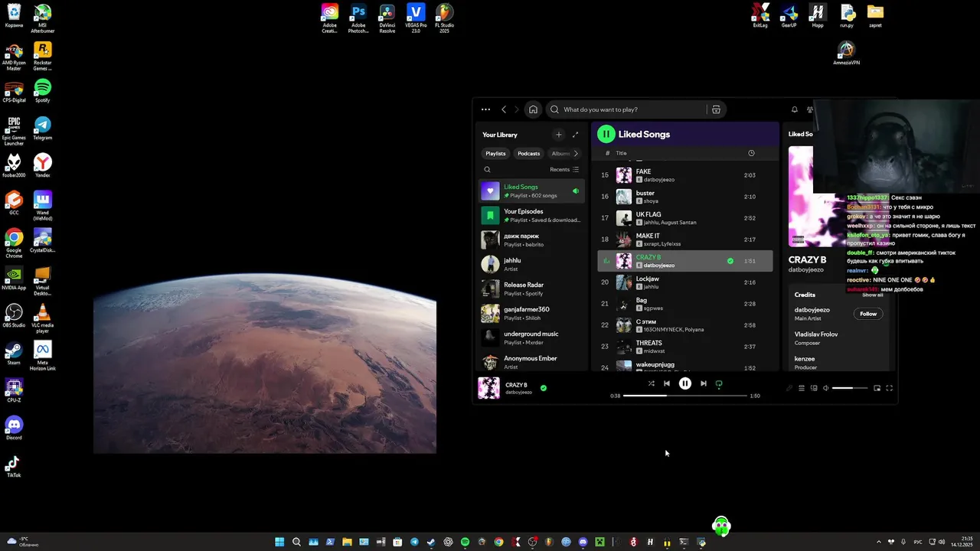The image size is (980, 551).
Task: Open the miniplayer icon
Action: pos(877,388)
